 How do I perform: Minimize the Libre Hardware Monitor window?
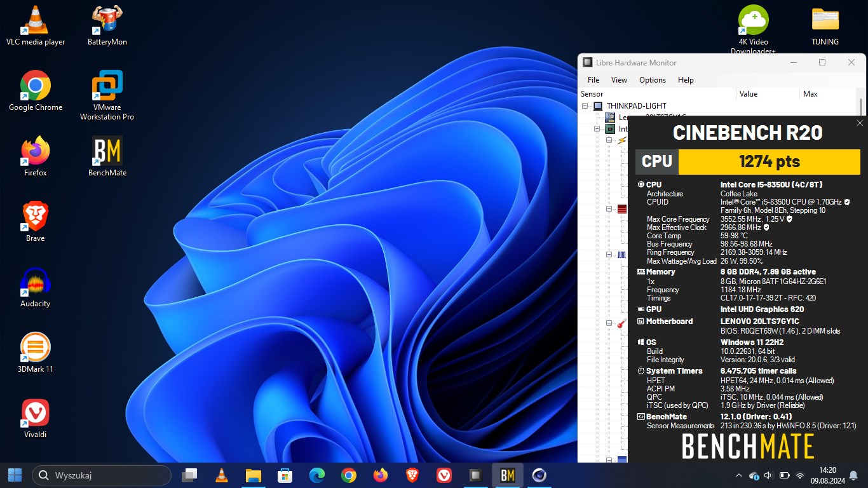793,62
